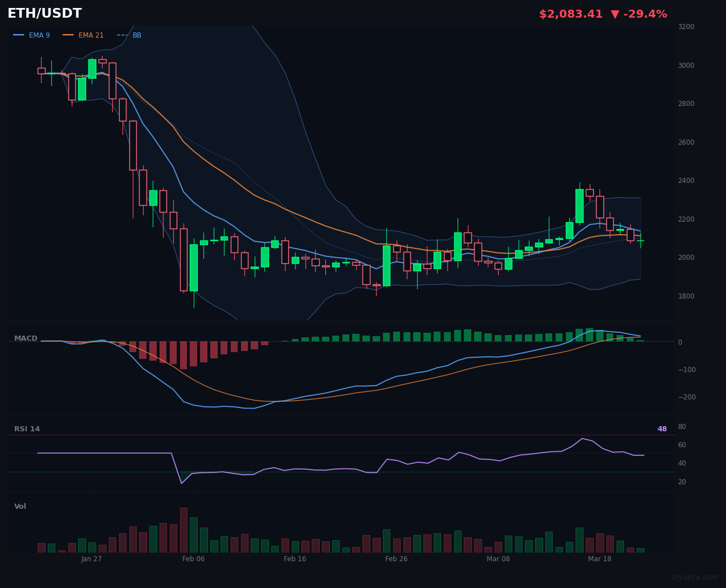
Task: Click the RSI value badge showing 48
Action: click(x=661, y=428)
